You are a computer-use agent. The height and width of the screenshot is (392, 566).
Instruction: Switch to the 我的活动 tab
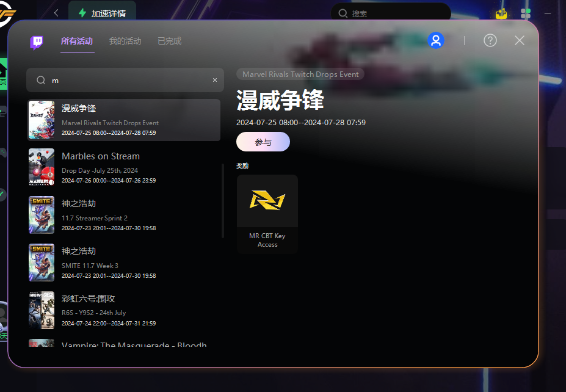point(125,41)
